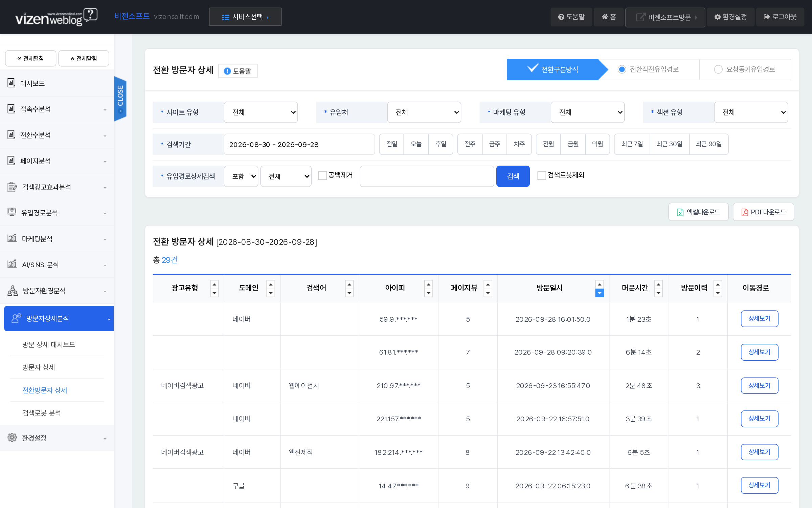Viewport: 812px width, 508px height.
Task: Set period to 최근 30일
Action: click(x=670, y=144)
